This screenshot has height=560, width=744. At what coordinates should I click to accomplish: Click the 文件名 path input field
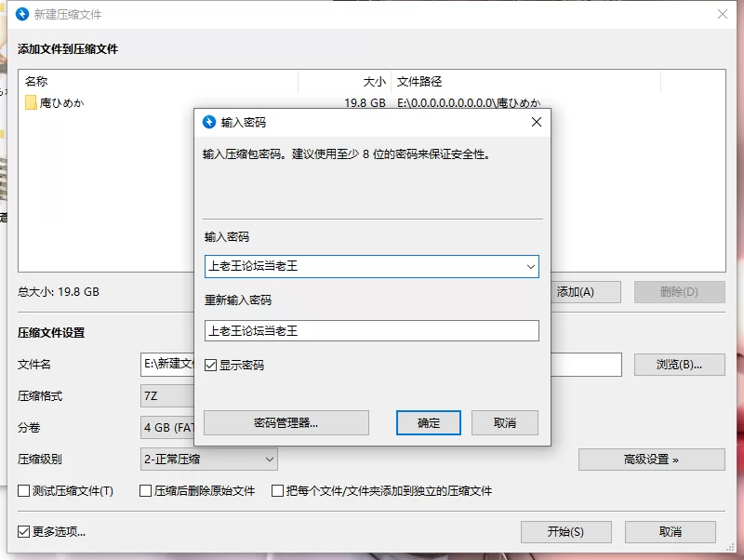coord(586,365)
